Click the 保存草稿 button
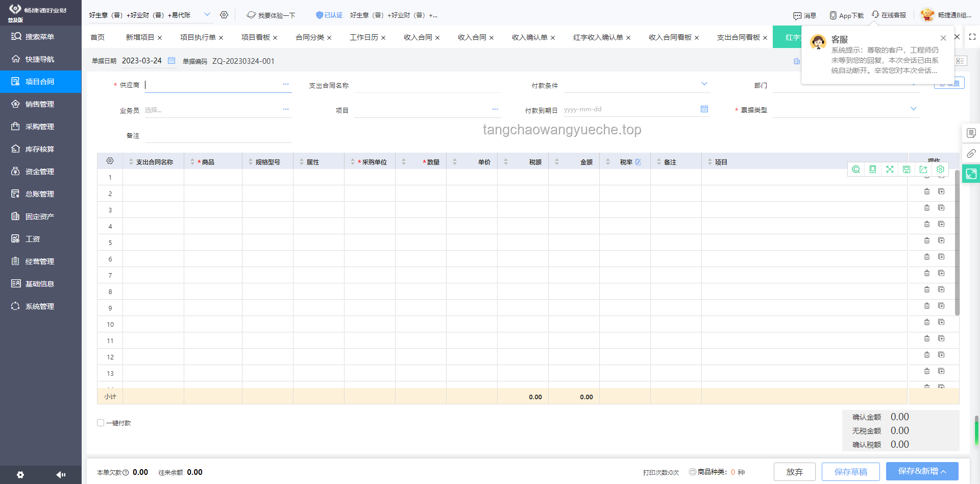The width and height of the screenshot is (980, 484). click(x=851, y=472)
